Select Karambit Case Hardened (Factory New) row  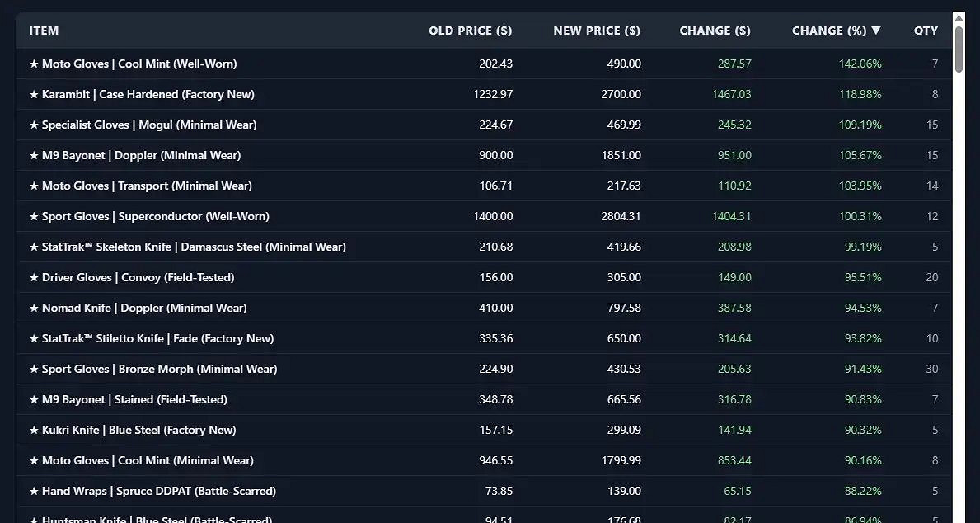click(x=142, y=94)
